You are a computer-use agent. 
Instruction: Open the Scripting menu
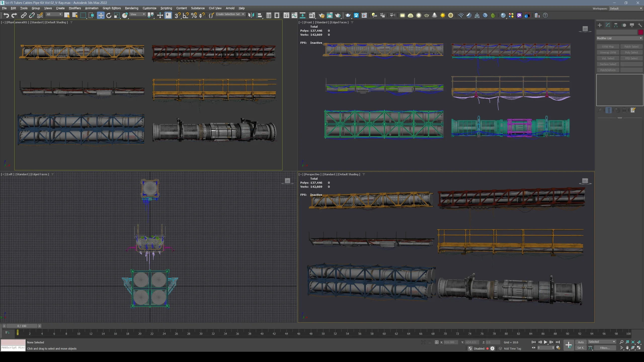click(x=166, y=8)
